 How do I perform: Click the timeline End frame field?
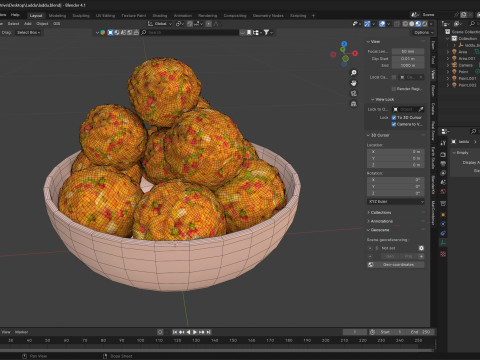[x=421, y=332]
